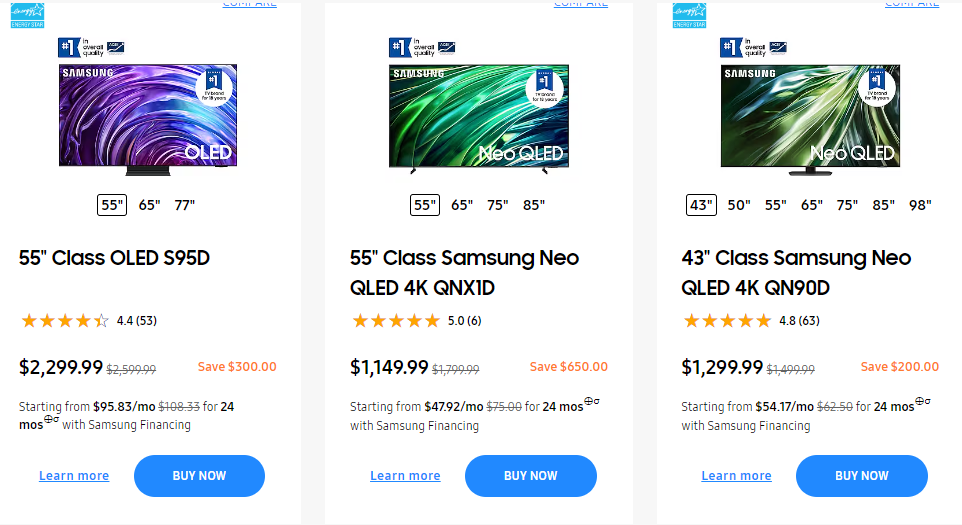The width and height of the screenshot is (962, 525).
Task: Click the #1 overall quality badge above the QN90D TV
Action: [x=751, y=47]
